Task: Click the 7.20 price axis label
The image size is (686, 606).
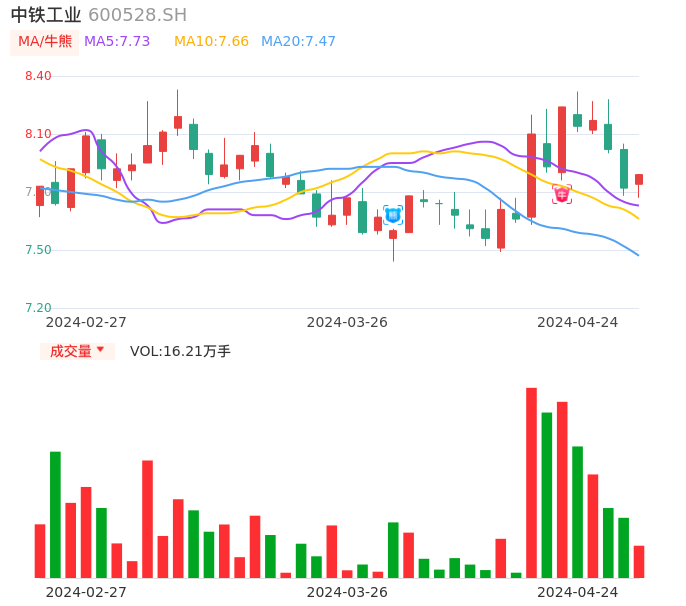Action: pos(38,308)
